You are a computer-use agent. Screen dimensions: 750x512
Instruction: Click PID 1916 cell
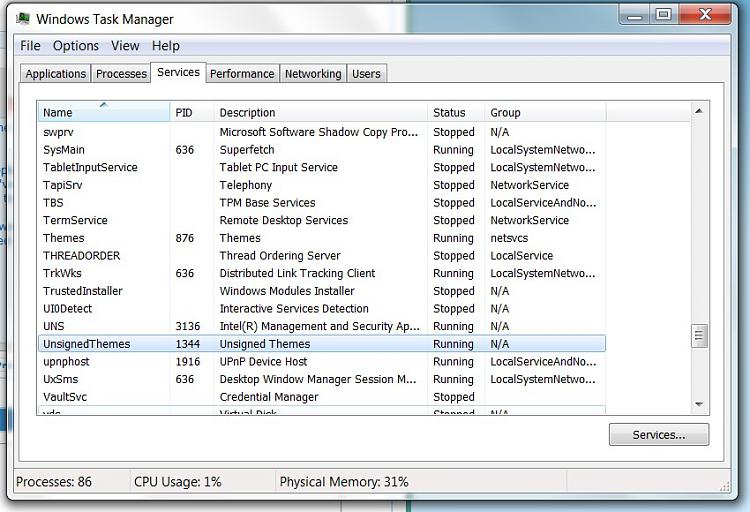coord(188,362)
